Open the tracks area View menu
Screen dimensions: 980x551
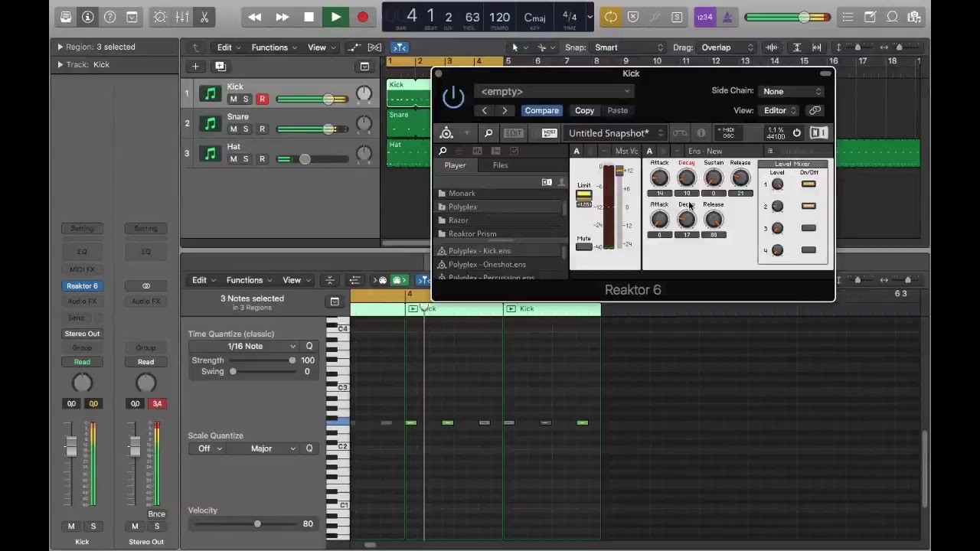[321, 47]
